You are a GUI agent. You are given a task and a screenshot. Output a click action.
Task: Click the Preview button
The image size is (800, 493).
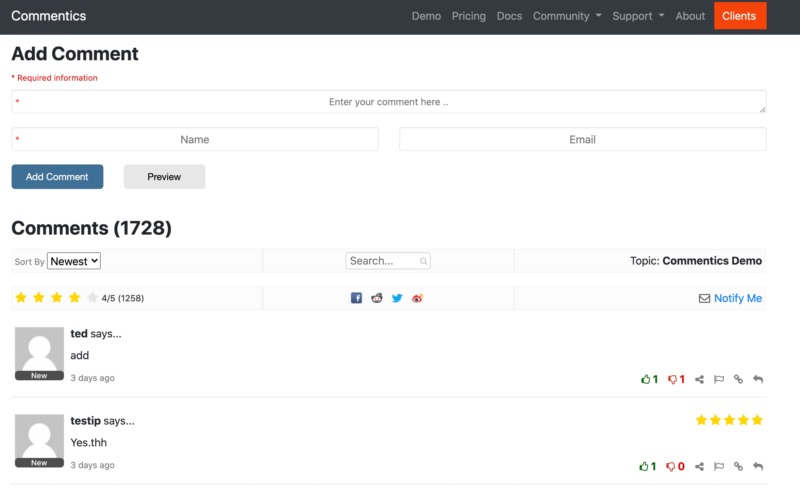(x=164, y=177)
